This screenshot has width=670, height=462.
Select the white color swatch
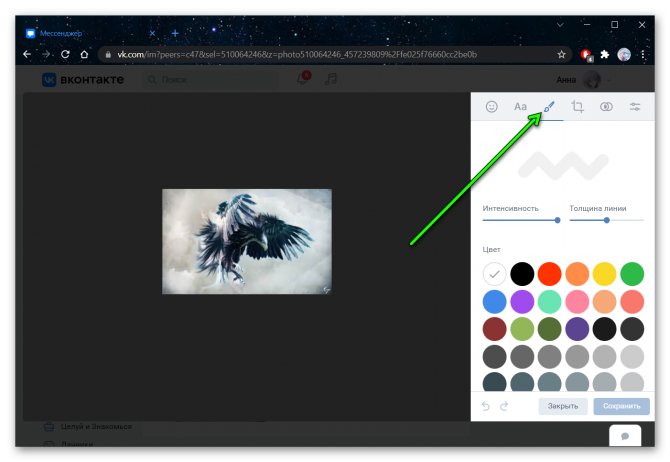[x=494, y=274]
